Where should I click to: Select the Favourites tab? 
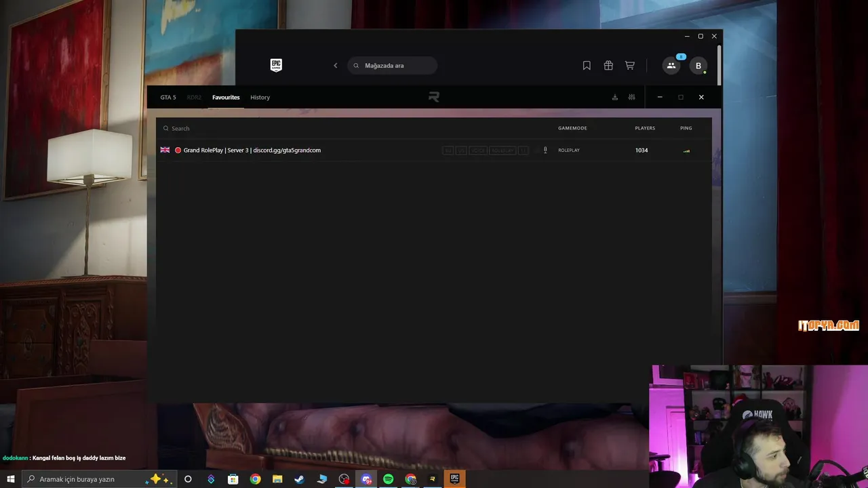(226, 97)
